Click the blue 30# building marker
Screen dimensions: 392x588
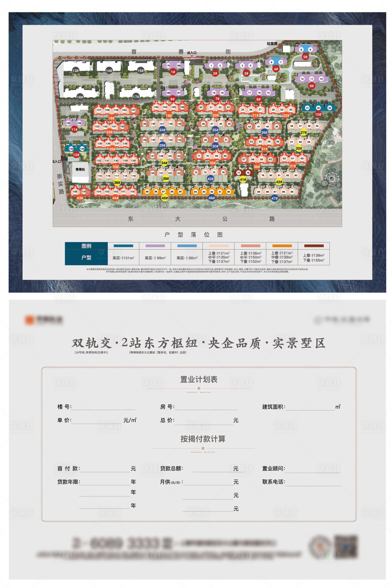215,146
